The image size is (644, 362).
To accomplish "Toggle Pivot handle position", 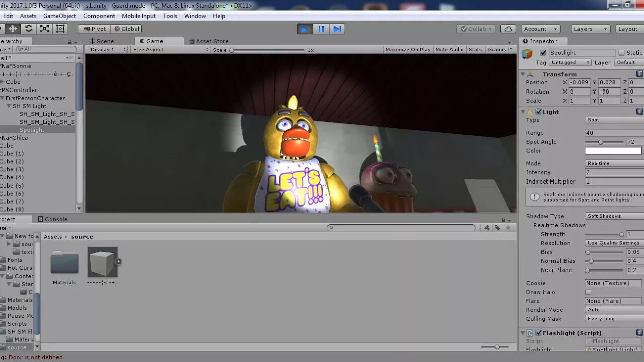I will 94,29.
